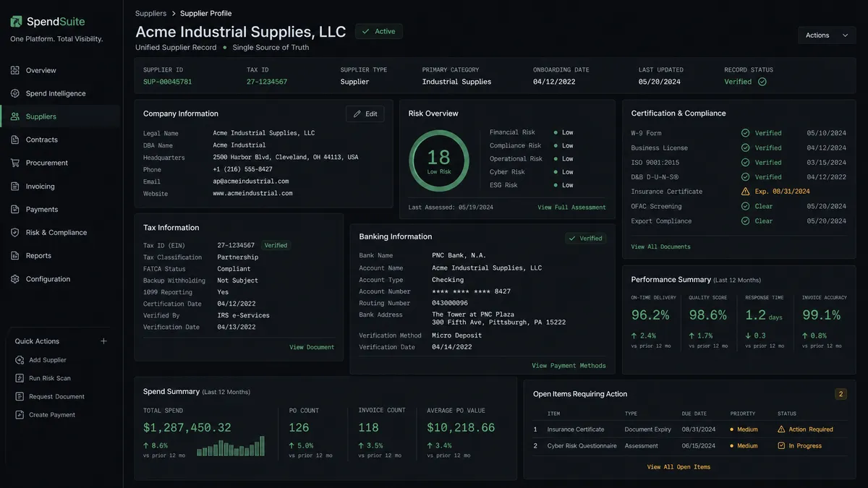
Task: Click the Run Risk Scan icon
Action: (x=20, y=378)
